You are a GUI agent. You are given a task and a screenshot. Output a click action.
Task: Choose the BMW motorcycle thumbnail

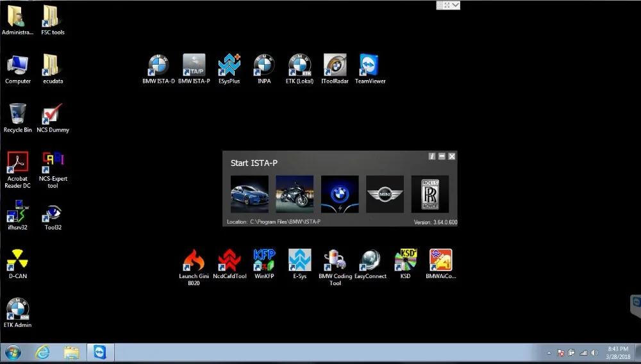click(x=295, y=194)
